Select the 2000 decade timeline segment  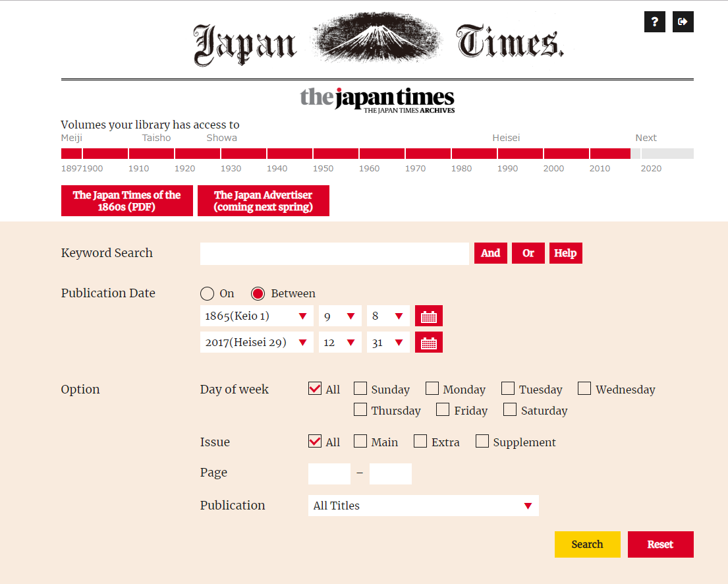click(567, 154)
